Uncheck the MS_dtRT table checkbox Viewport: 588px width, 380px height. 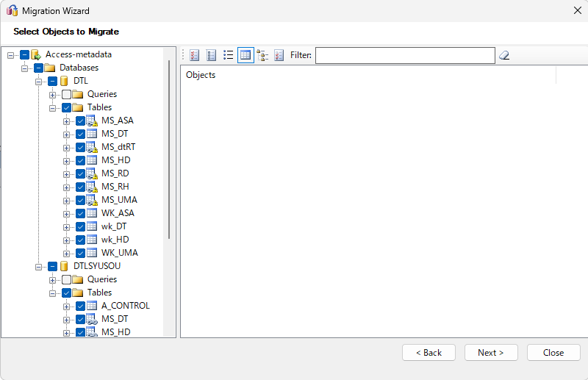pos(80,147)
